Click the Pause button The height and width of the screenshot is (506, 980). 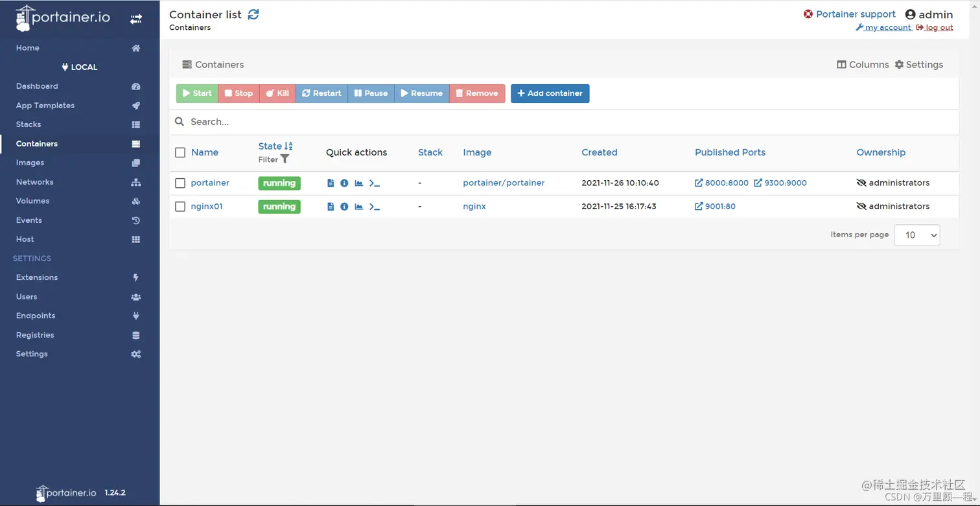click(371, 93)
